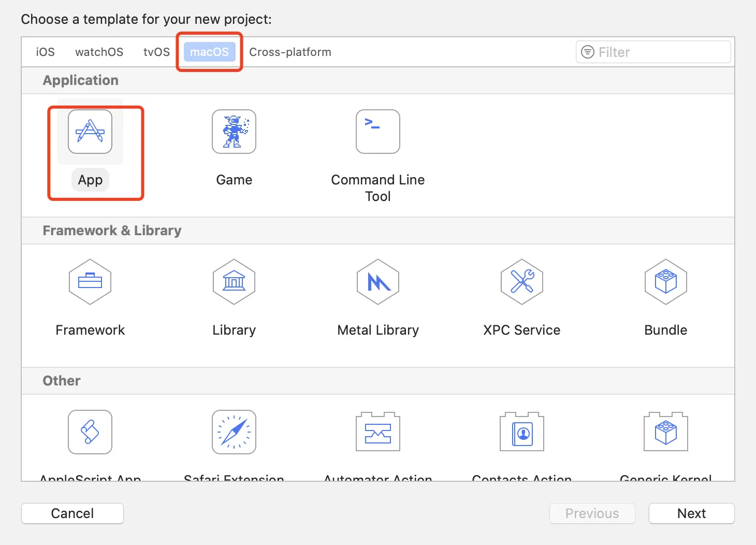Pick the Library template icon
Viewport: 756px width, 545px height.
(x=234, y=282)
